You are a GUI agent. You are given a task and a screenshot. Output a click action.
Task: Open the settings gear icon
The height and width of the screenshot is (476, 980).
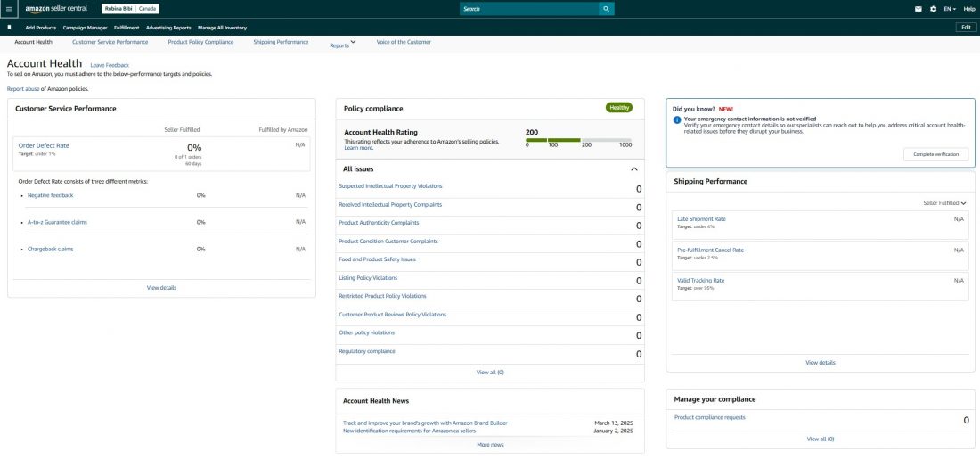point(933,9)
